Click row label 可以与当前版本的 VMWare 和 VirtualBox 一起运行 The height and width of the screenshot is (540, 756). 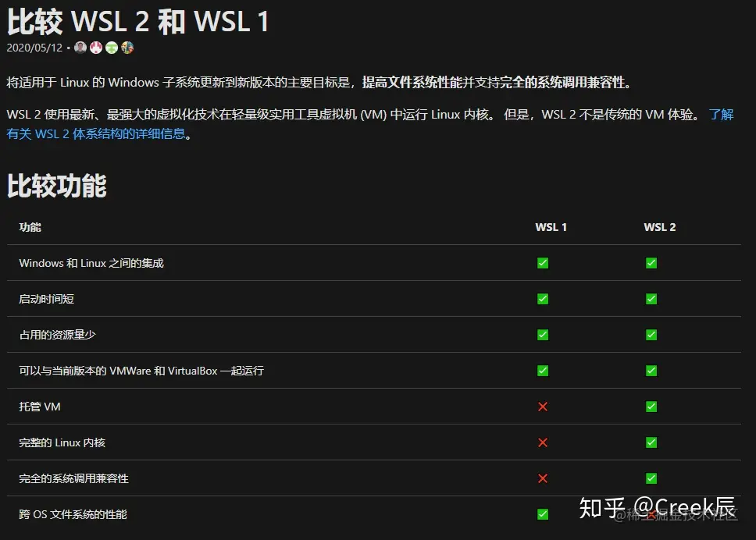coord(141,371)
